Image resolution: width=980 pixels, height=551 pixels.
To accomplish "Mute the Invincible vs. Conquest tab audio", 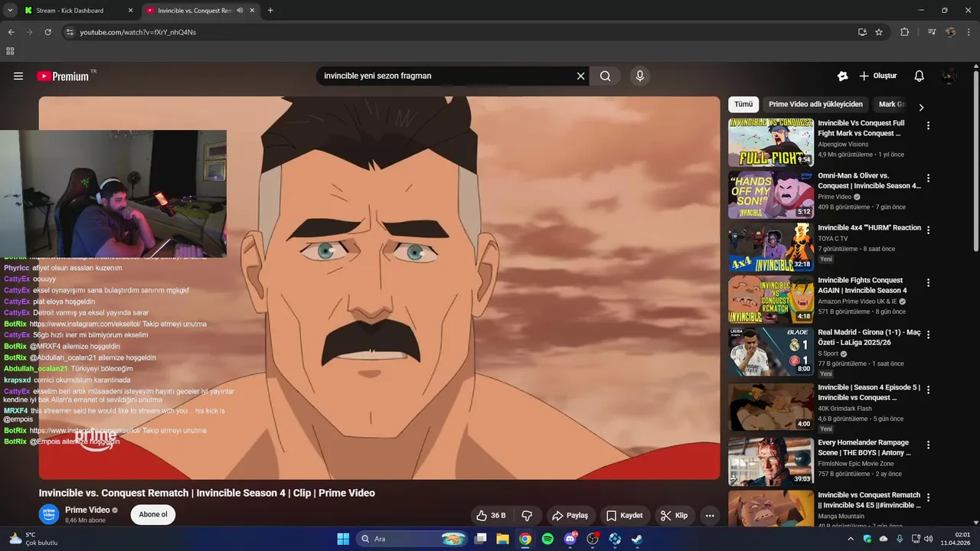I will (240, 11).
